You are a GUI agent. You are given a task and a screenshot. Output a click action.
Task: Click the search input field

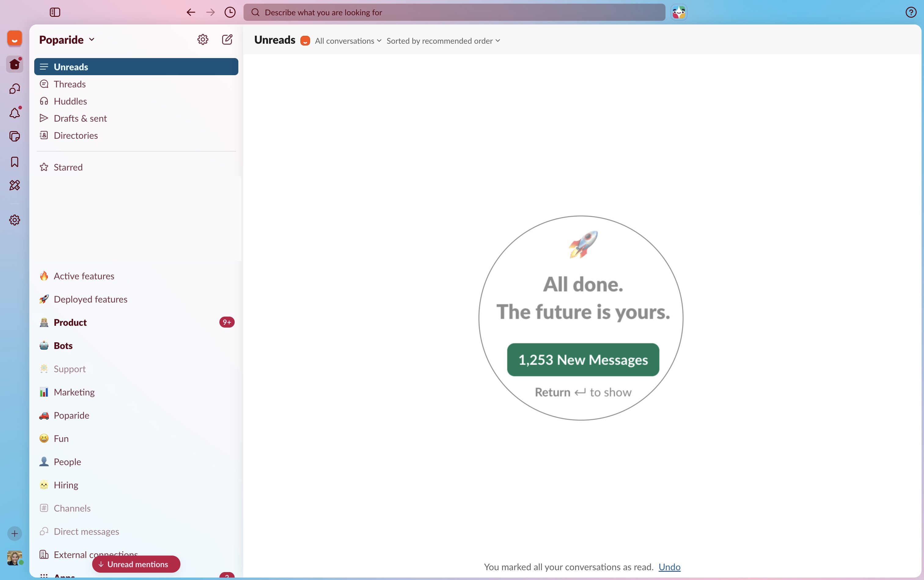click(454, 12)
